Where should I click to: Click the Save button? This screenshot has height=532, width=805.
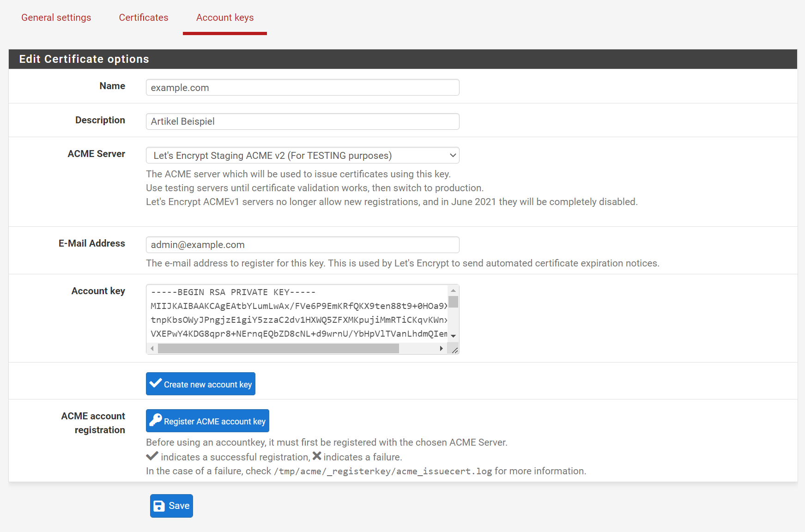(171, 506)
